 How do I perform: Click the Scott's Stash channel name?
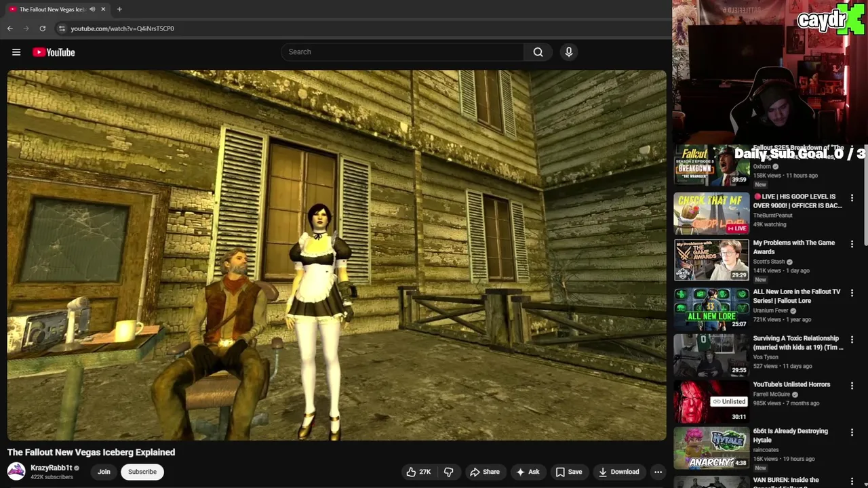769,262
